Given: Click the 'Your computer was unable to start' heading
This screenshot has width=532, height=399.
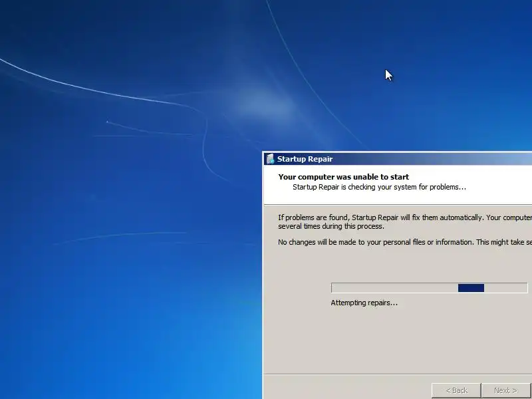Looking at the screenshot, I should (x=343, y=177).
